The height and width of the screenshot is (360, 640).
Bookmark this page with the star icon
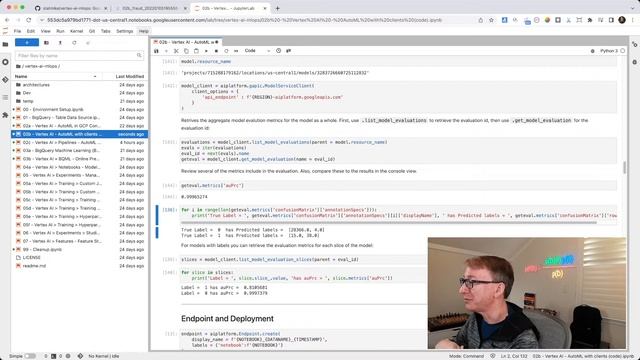click(x=491, y=20)
